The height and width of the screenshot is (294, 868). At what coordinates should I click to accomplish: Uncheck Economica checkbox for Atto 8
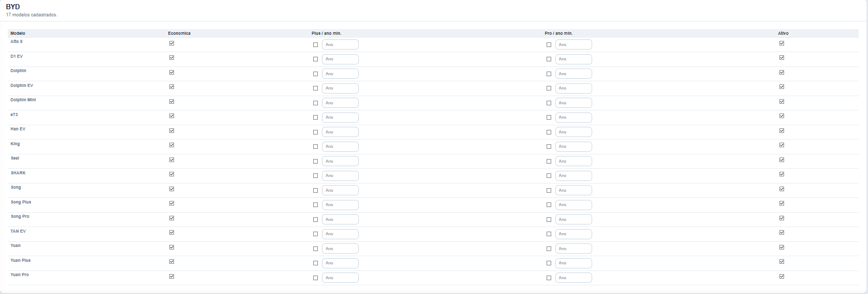(171, 43)
